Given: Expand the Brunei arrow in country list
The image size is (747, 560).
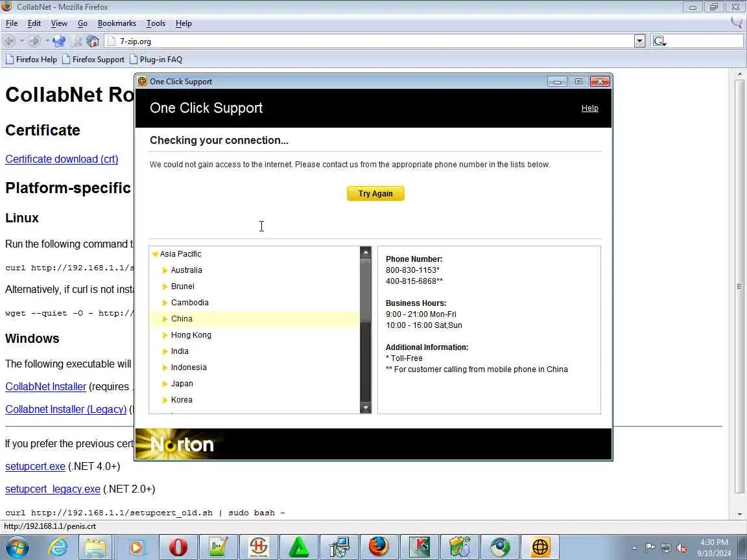Looking at the screenshot, I should point(165,286).
